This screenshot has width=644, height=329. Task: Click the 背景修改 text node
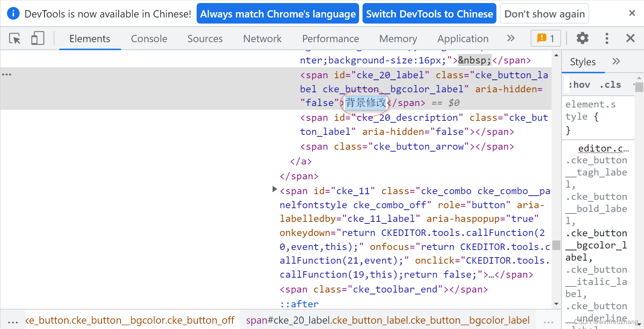pyautogui.click(x=365, y=103)
